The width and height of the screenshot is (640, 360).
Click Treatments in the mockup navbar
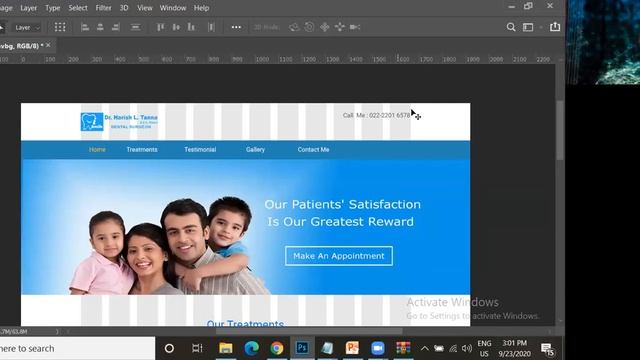click(x=142, y=149)
